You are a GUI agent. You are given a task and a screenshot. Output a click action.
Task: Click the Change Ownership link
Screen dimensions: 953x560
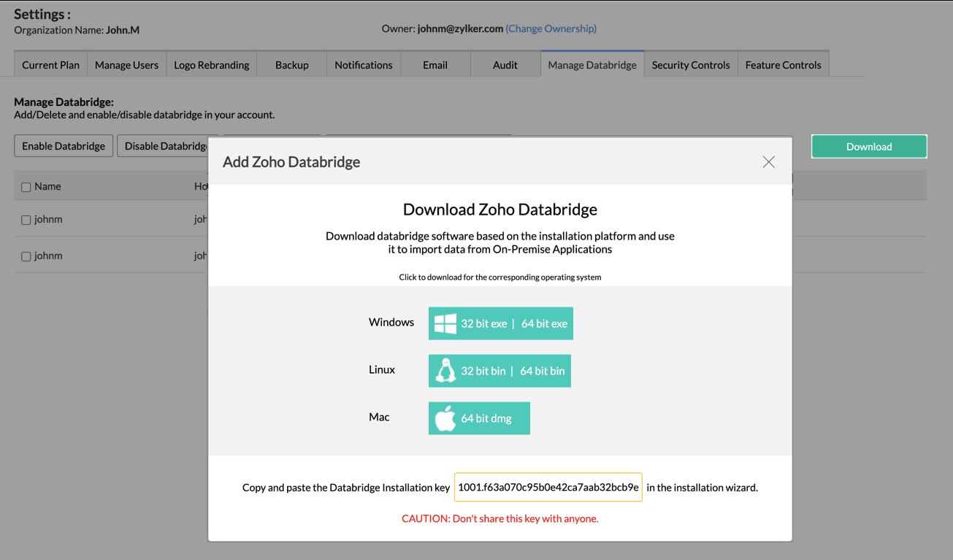point(551,28)
